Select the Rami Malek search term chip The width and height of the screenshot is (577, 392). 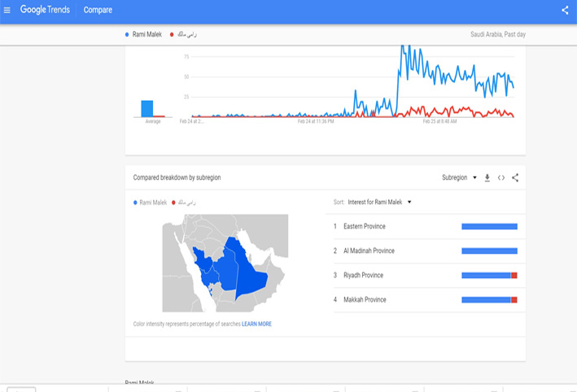pyautogui.click(x=143, y=34)
